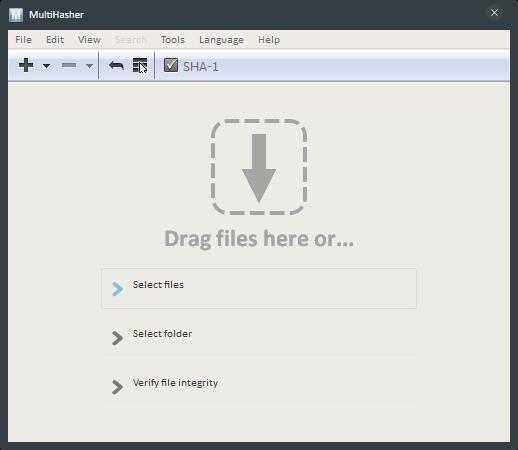
Task: Click the back arrow toolbar icon
Action: pos(116,65)
